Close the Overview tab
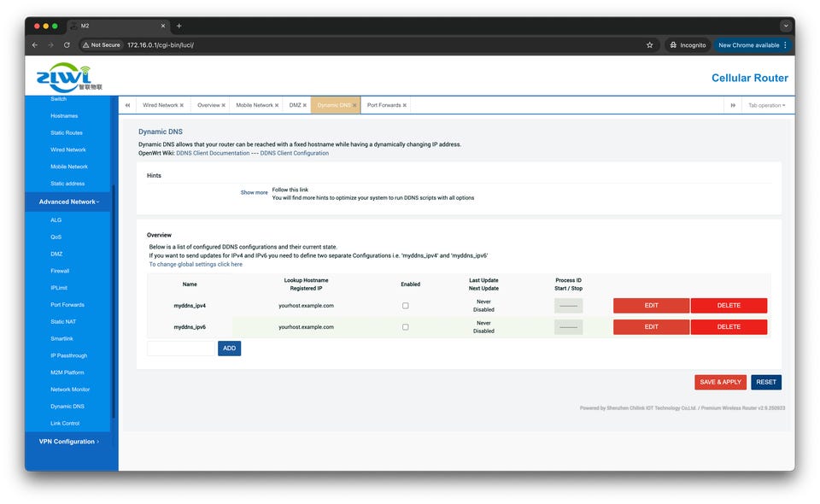The height and width of the screenshot is (504, 820). coord(223,106)
